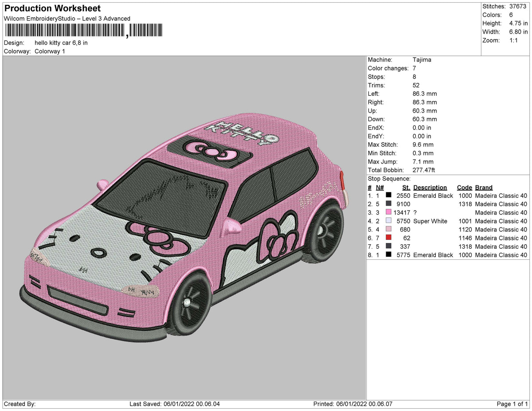Click the St. stitch count column header

click(406, 188)
